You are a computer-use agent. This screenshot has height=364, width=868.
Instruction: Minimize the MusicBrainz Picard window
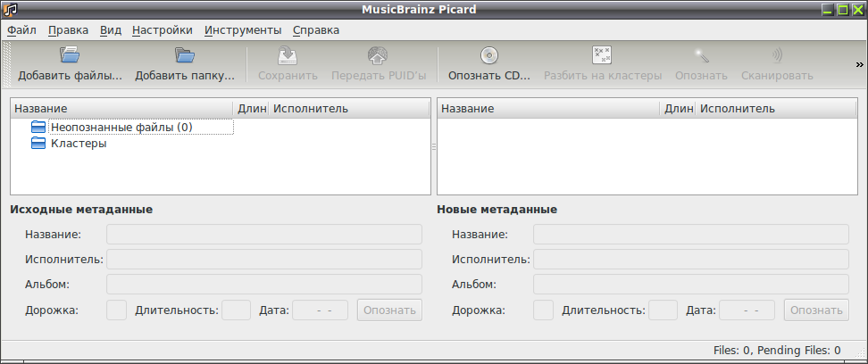point(828,10)
